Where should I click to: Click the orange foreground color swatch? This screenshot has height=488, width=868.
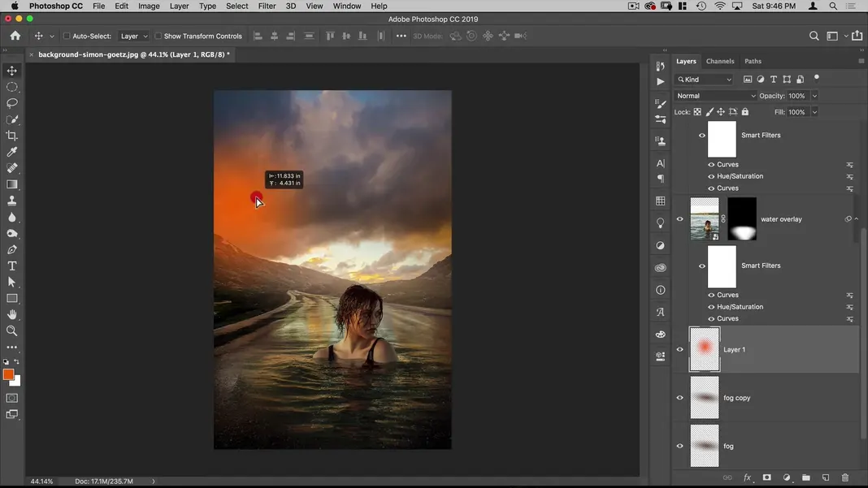pos(8,374)
